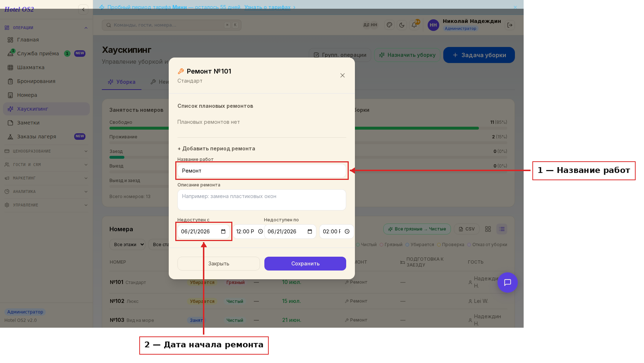This screenshot has height=363, width=644.
Task: Toggle dark mode moon icon
Action: (x=402, y=25)
